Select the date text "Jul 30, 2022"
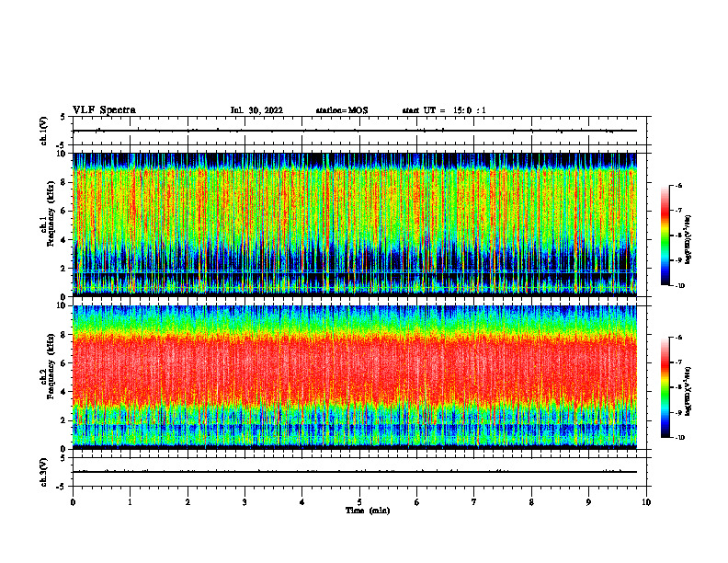Image resolution: width=728 pixels, height=563 pixels. [256, 110]
